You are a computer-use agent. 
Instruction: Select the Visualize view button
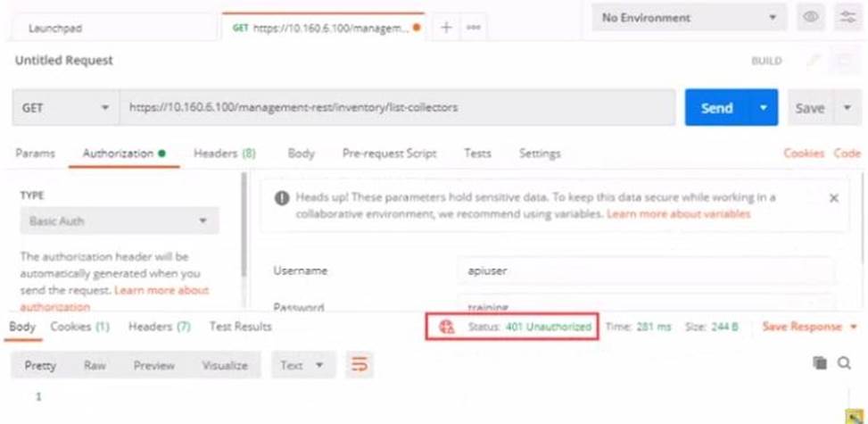tap(225, 366)
